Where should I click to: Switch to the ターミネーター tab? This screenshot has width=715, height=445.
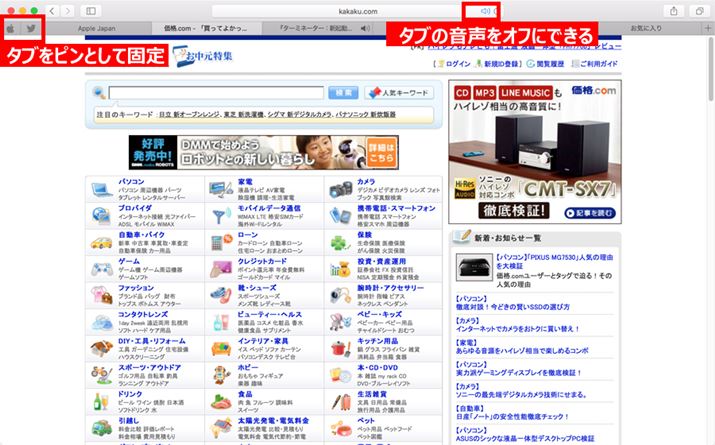coord(317,28)
